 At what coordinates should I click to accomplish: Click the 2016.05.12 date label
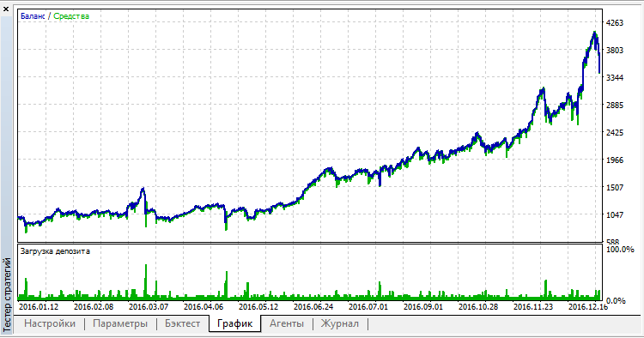(258, 307)
